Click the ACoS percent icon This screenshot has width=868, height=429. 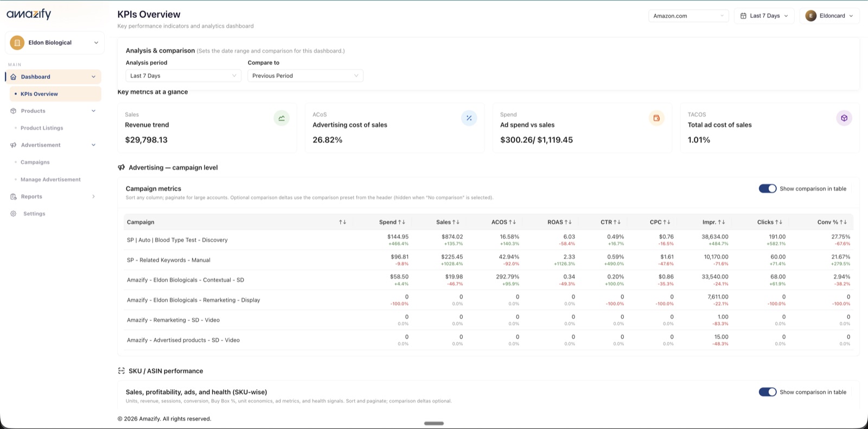(x=469, y=118)
